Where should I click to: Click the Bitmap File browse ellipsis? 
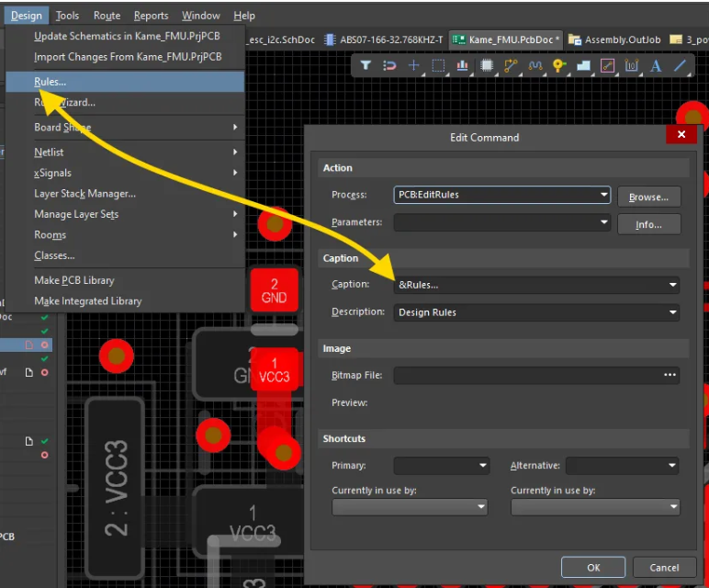(670, 375)
